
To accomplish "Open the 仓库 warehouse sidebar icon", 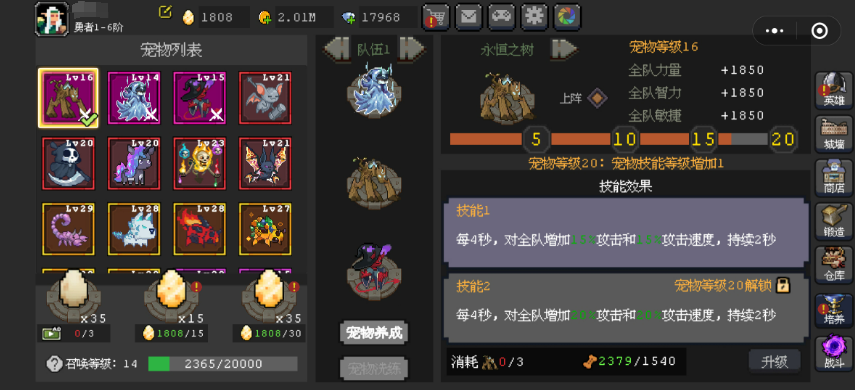I will pyautogui.click(x=834, y=265).
